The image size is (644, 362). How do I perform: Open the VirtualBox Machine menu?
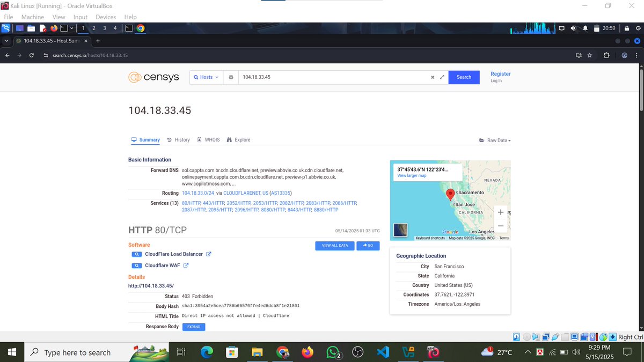tap(33, 17)
